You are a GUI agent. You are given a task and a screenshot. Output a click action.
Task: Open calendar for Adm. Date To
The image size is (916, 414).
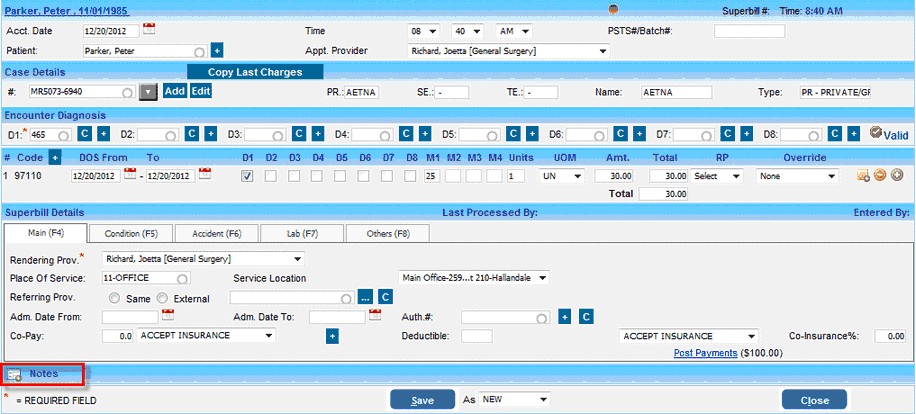coord(376,316)
